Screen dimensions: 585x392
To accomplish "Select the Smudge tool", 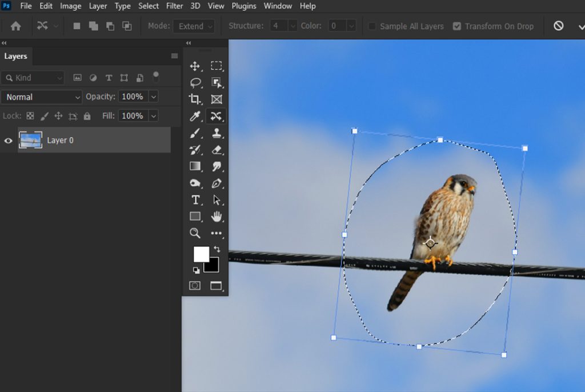I will pos(217,166).
